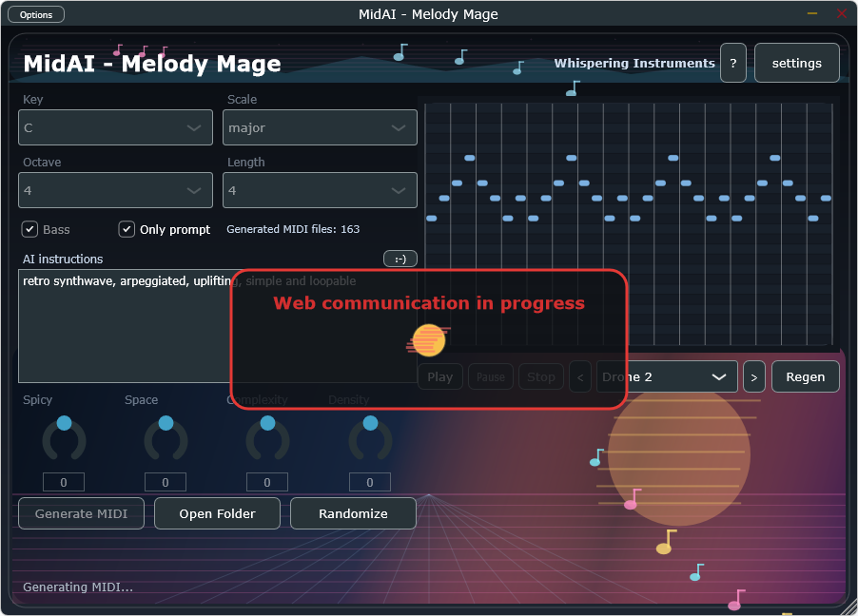Open the Length dropdown
The width and height of the screenshot is (858, 616).
click(x=321, y=190)
